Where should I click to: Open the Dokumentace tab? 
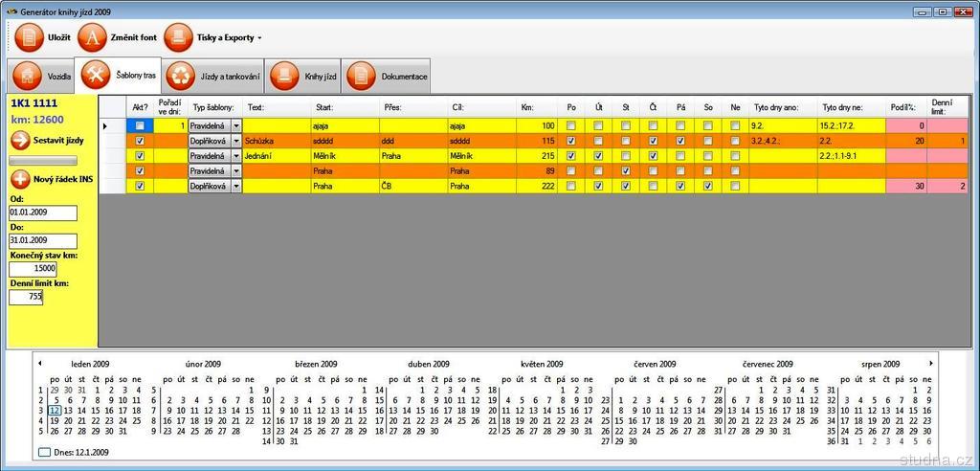coord(360,76)
